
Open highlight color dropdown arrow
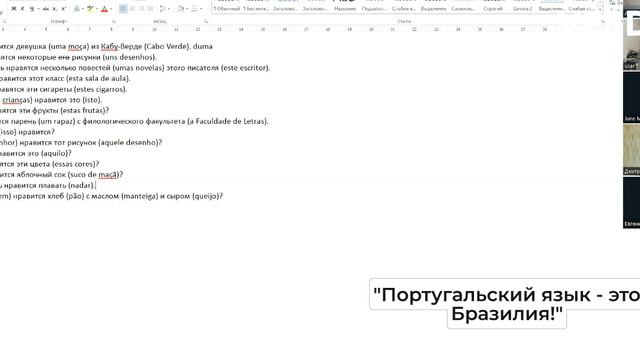pyautogui.click(x=97, y=9)
